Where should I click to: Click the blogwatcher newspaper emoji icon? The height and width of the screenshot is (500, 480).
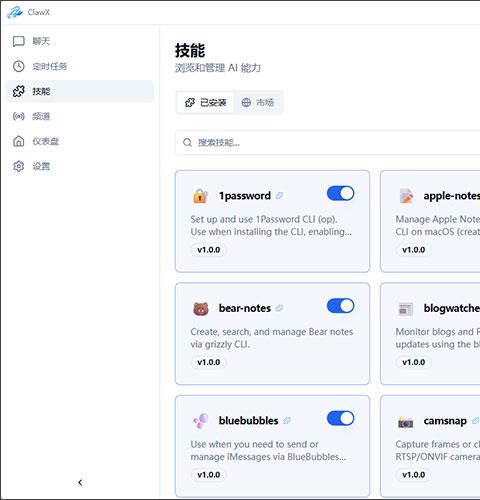tap(406, 309)
